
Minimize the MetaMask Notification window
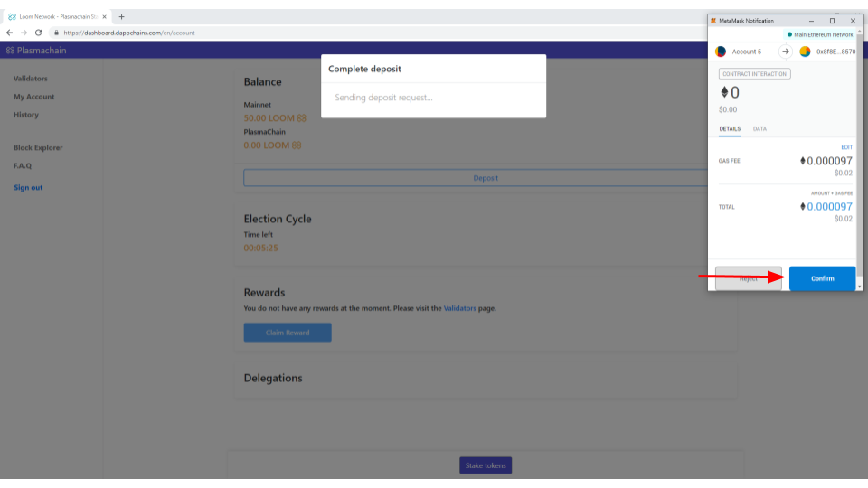tap(812, 21)
